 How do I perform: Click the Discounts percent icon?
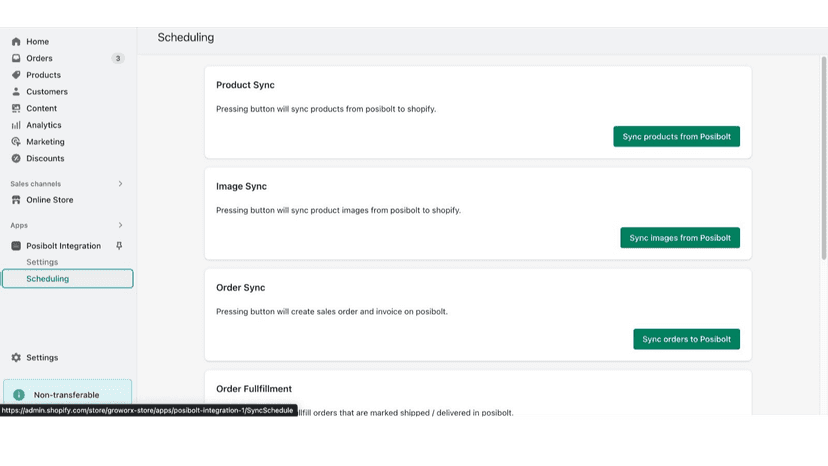click(x=16, y=159)
